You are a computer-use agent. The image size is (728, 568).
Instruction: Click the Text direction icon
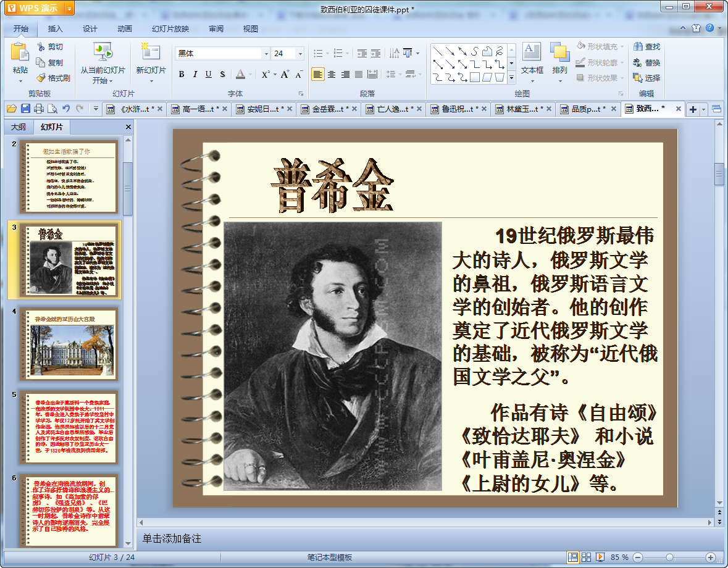394,53
